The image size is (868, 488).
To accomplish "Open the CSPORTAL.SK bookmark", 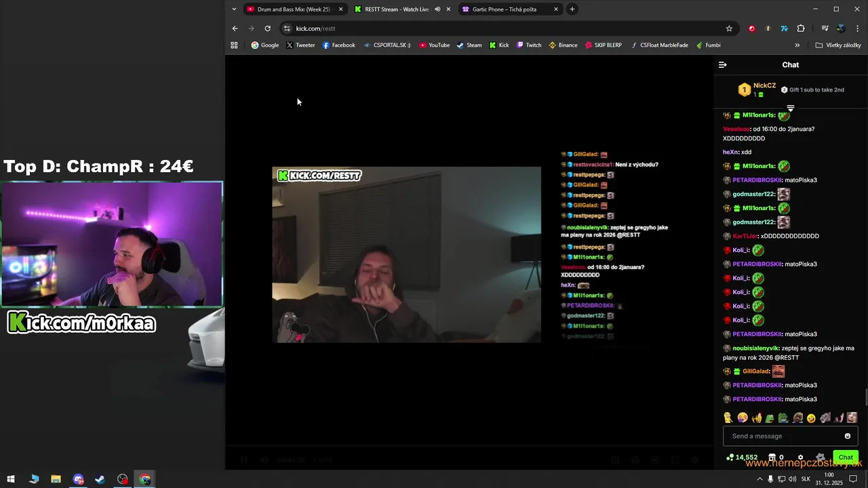I will [x=387, y=45].
